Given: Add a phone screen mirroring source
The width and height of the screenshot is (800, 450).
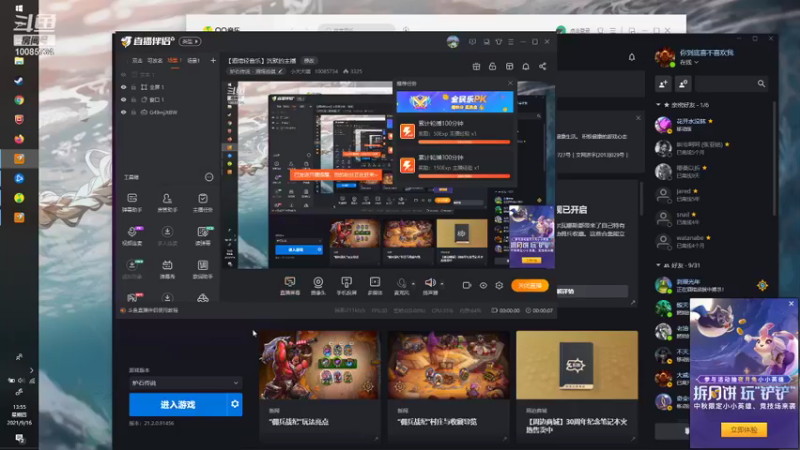Looking at the screenshot, I should tap(346, 286).
